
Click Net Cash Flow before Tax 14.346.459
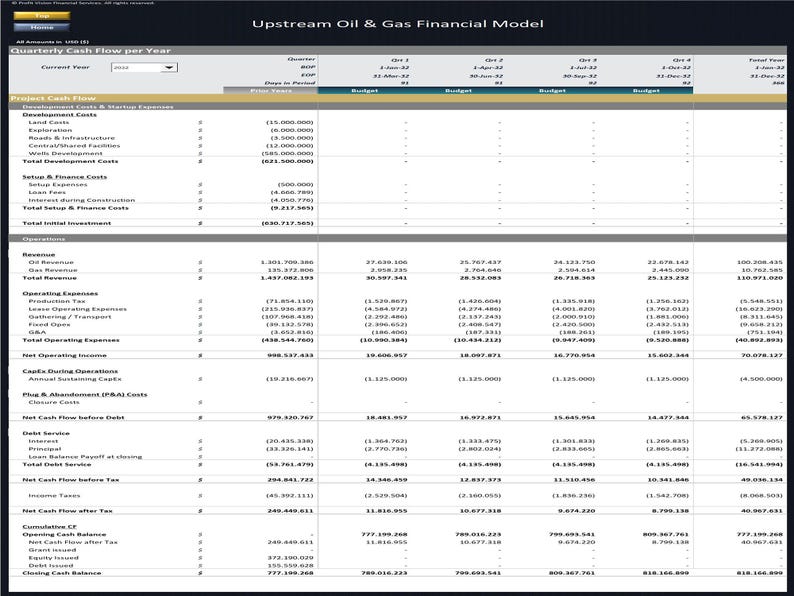(386, 480)
